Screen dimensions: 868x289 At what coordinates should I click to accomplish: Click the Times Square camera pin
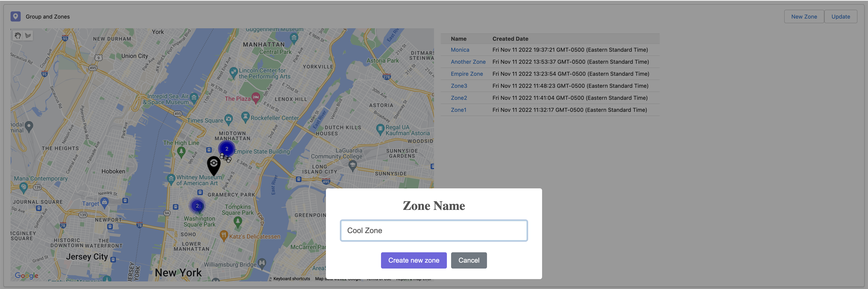[229, 119]
